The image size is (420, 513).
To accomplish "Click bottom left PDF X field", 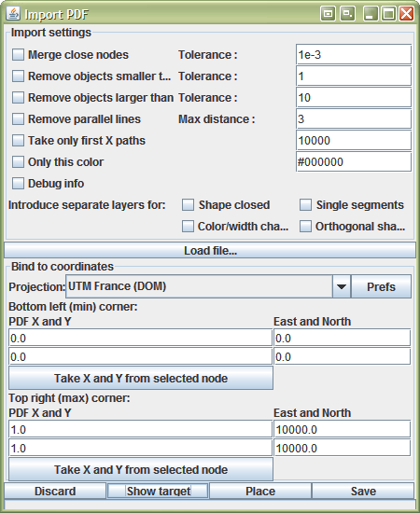I will (x=140, y=338).
